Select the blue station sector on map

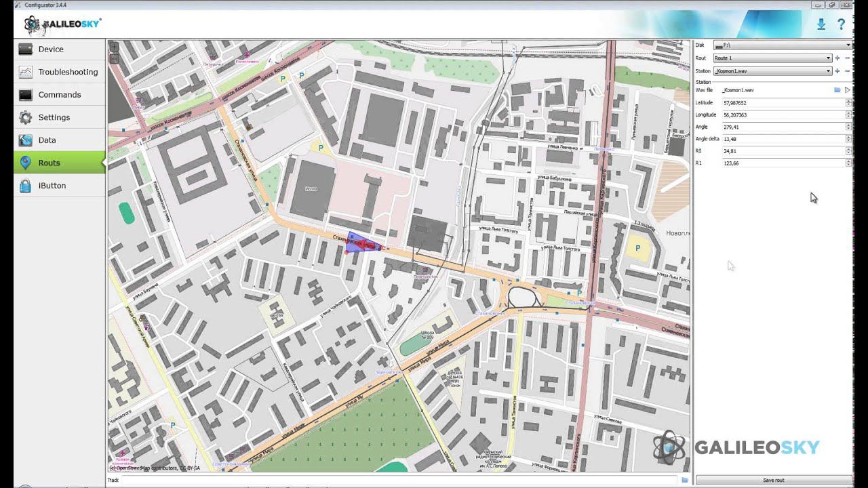coord(359,243)
